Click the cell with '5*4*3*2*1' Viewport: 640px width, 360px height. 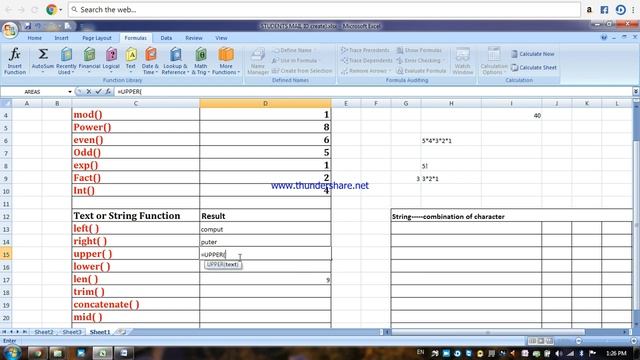pyautogui.click(x=451, y=141)
